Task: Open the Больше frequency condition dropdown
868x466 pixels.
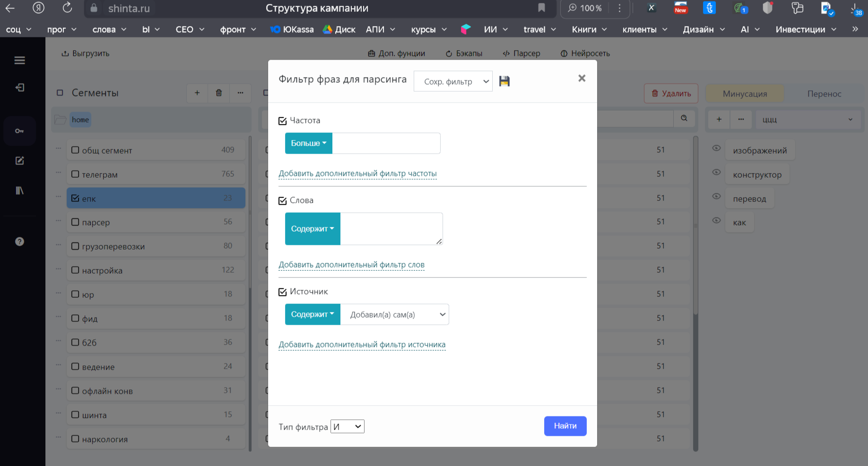Action: pyautogui.click(x=309, y=143)
